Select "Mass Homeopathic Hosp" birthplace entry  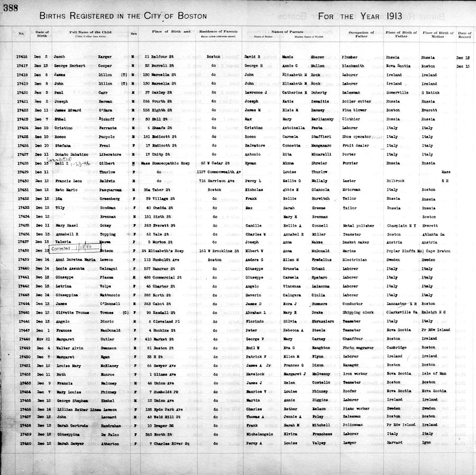coord(166,163)
